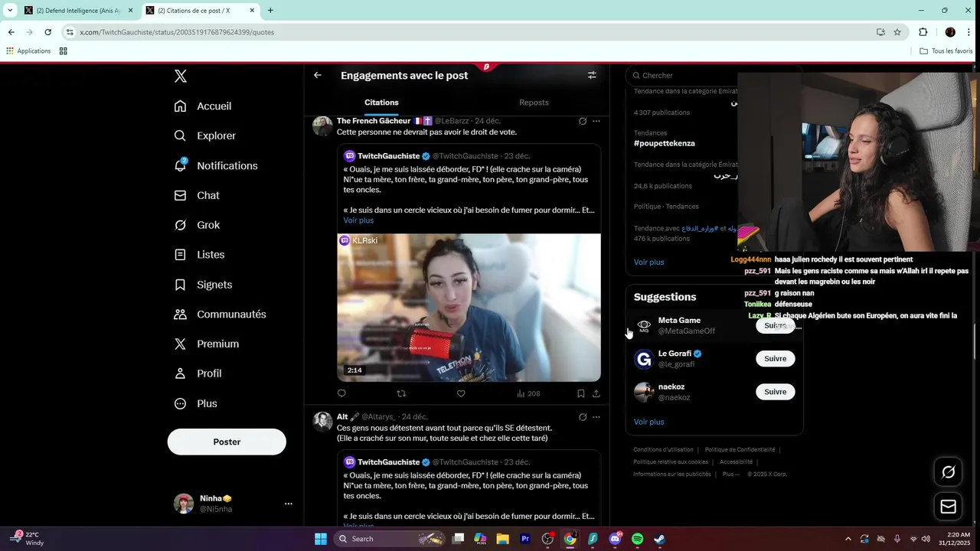Open Tous les favoris bookmarks folder
The height and width of the screenshot is (551, 980).
click(946, 51)
